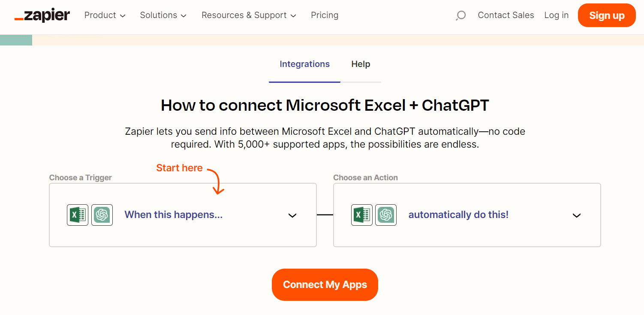This screenshot has width=644, height=315.
Task: Click the Log in link
Action: (x=556, y=15)
